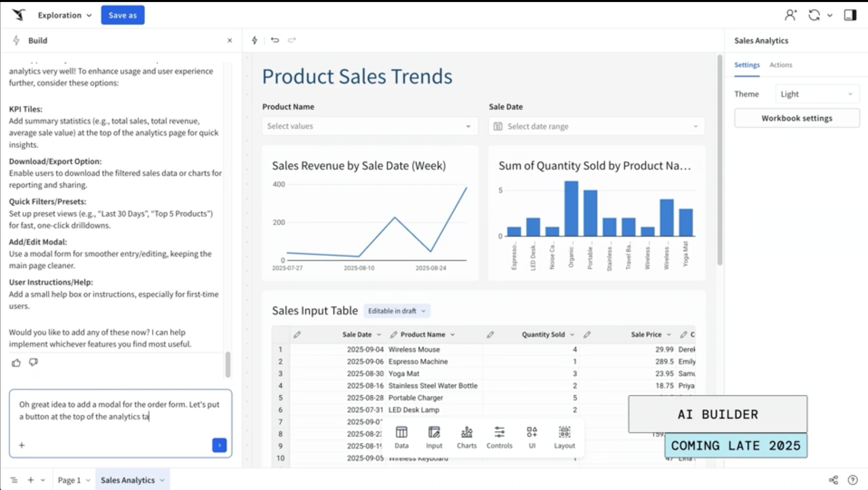Open the Data element menu icon
This screenshot has width=868, height=490.
click(401, 437)
